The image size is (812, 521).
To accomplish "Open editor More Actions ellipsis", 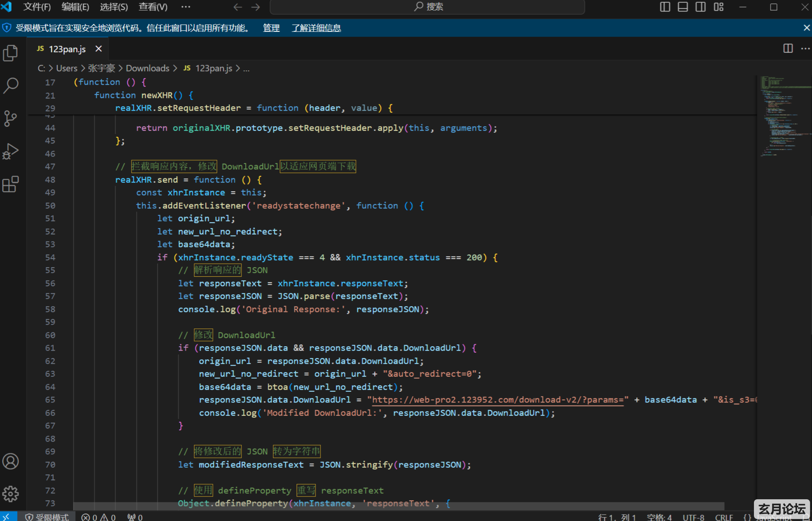I will point(805,48).
